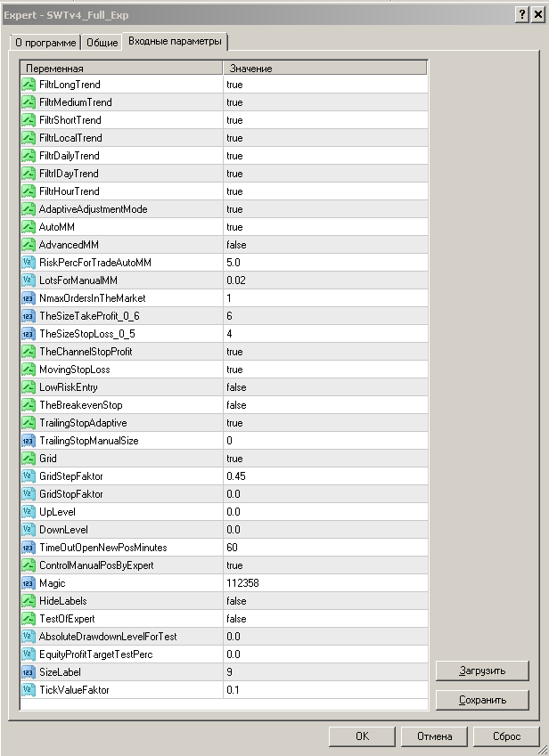
Task: Click the value 60 for TimeOutOpenNewPosMinutes
Action: pos(232,548)
